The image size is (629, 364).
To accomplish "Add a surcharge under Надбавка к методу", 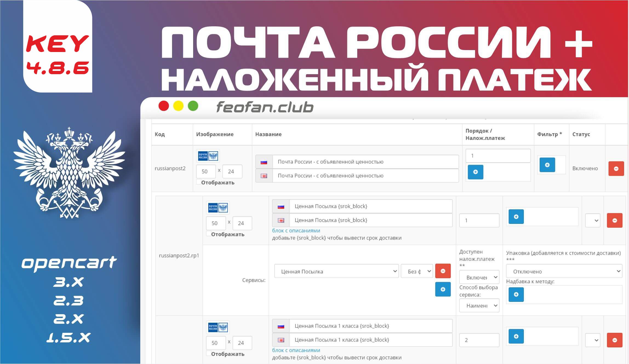I will point(516,294).
